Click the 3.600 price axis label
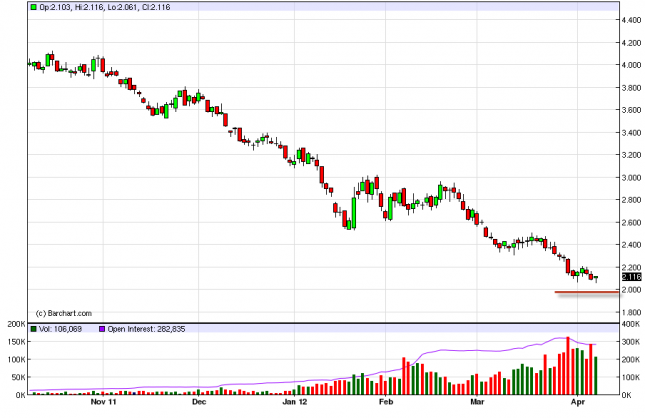 pyautogui.click(x=631, y=110)
